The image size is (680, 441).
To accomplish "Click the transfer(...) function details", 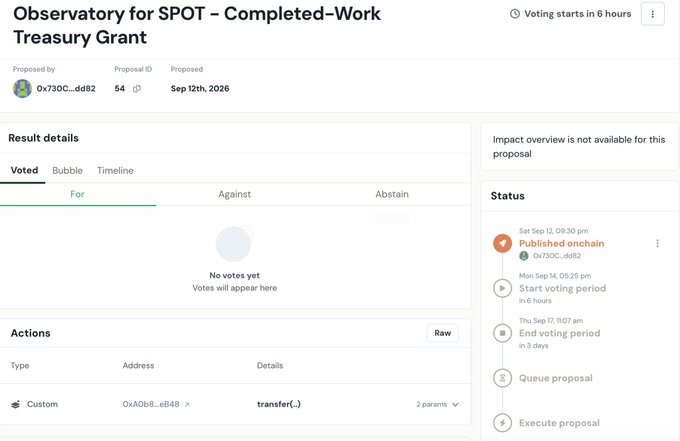I will tap(278, 404).
